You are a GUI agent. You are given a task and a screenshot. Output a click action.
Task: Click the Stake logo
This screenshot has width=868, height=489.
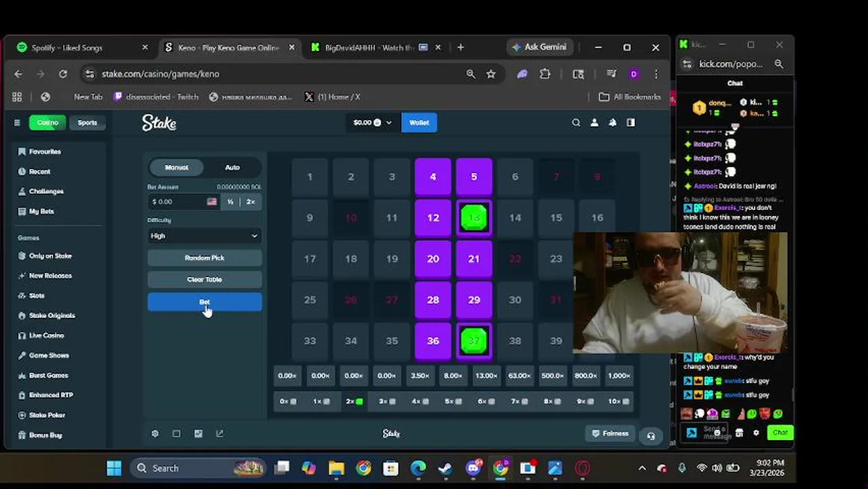point(159,123)
